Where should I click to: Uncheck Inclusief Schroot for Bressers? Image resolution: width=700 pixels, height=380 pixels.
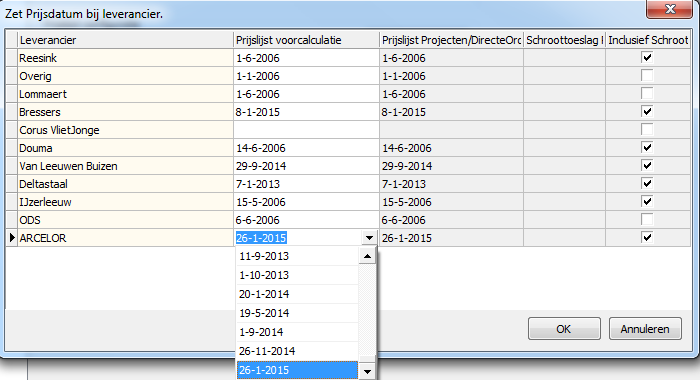point(647,111)
